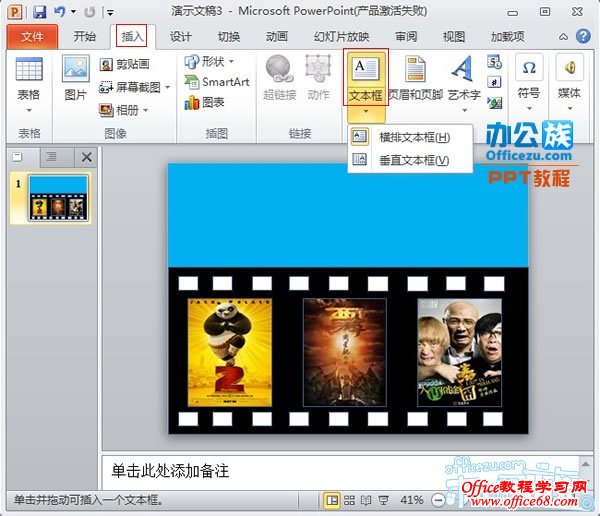Image resolution: width=600 pixels, height=516 pixels.
Task: Select slide 1 thumbnail in panel
Action: (x=59, y=197)
